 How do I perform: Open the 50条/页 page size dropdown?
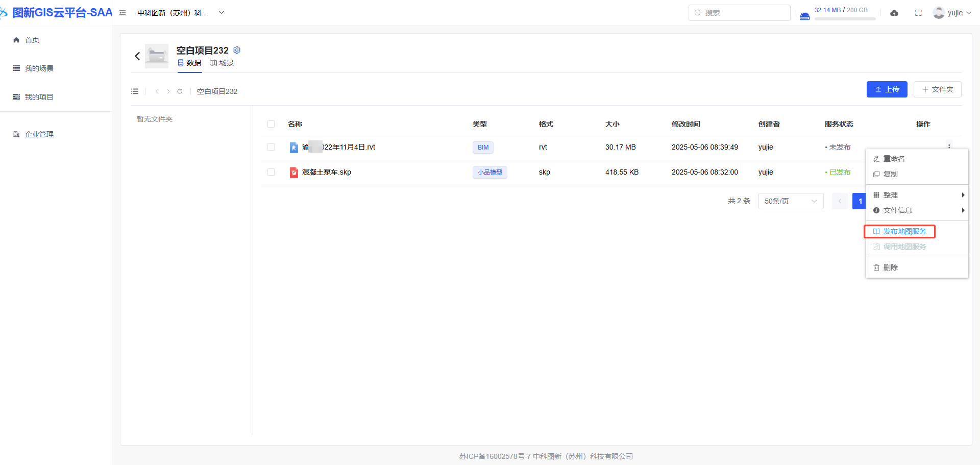[x=791, y=201]
